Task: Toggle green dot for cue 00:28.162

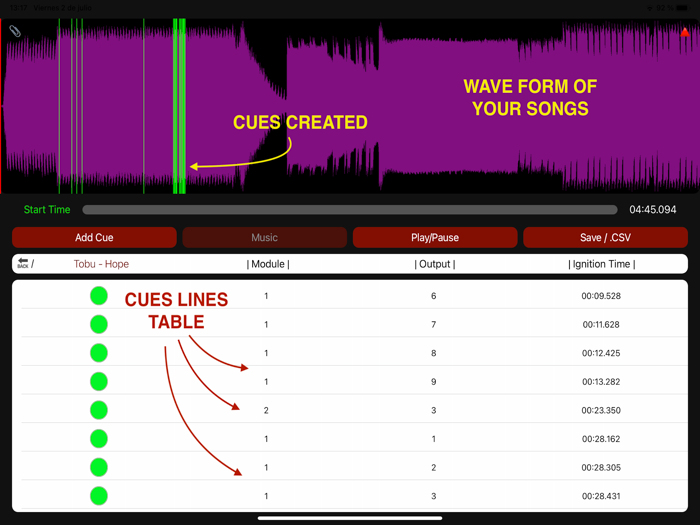Action: pos(99,438)
